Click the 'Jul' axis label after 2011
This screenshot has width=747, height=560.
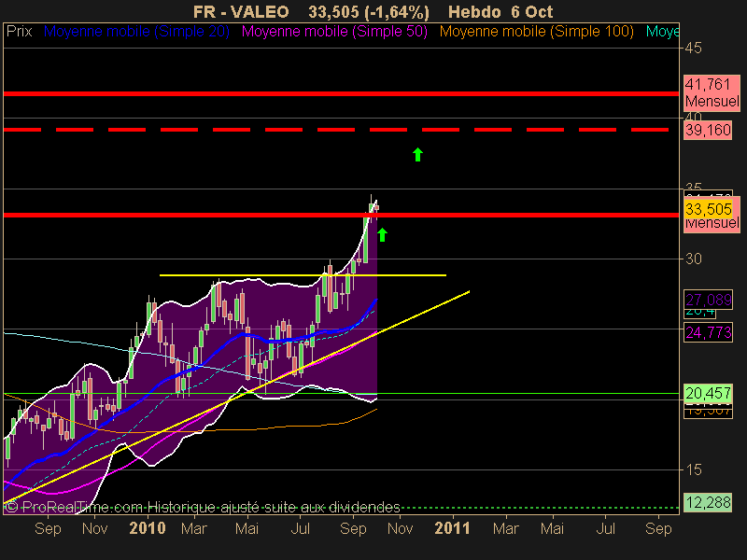pos(605,528)
